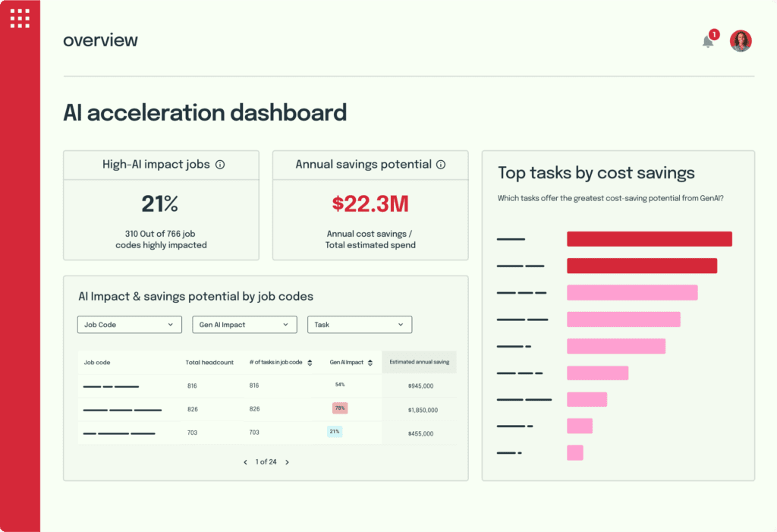Sort by # of tasks in job code

[309, 363]
